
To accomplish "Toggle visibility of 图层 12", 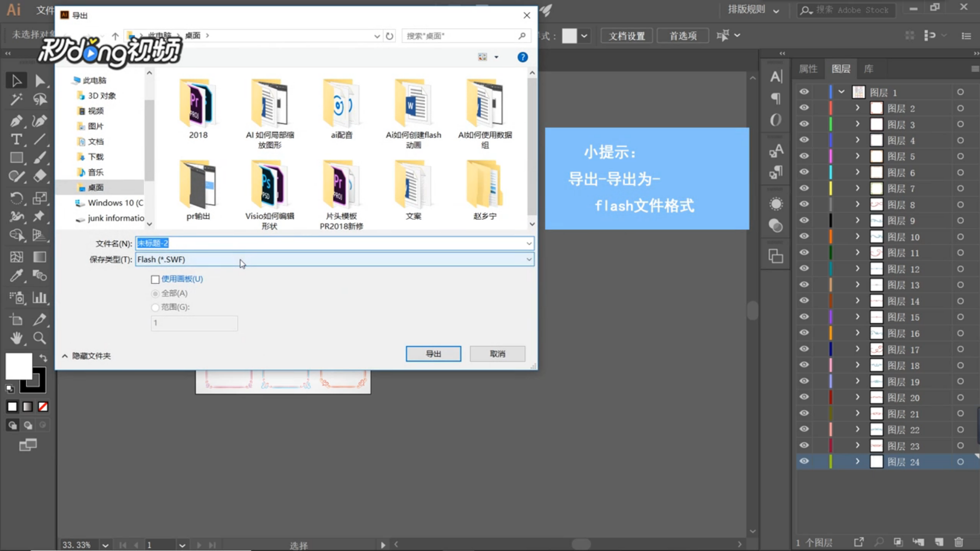I will point(804,269).
